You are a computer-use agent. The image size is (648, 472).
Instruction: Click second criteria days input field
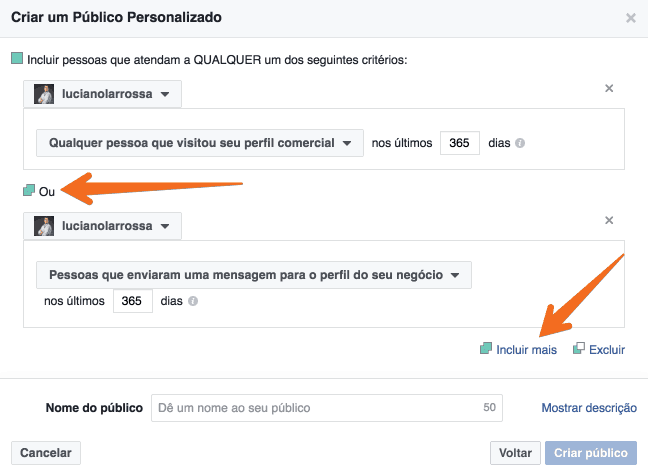point(132,300)
